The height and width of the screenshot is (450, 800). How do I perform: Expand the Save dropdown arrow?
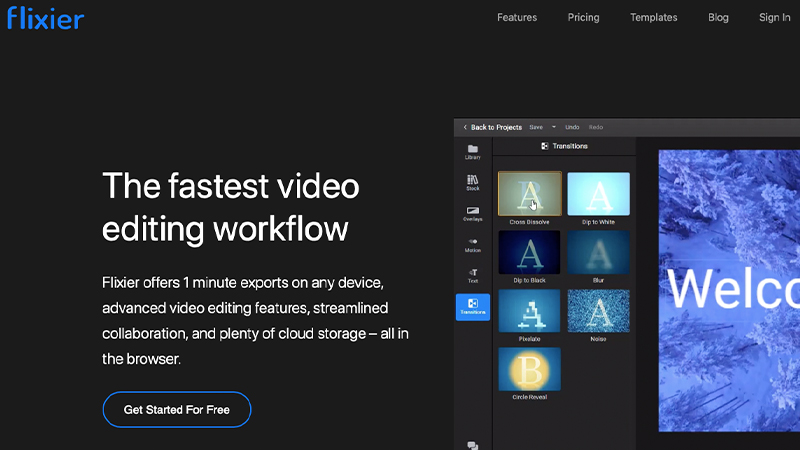pos(554,127)
